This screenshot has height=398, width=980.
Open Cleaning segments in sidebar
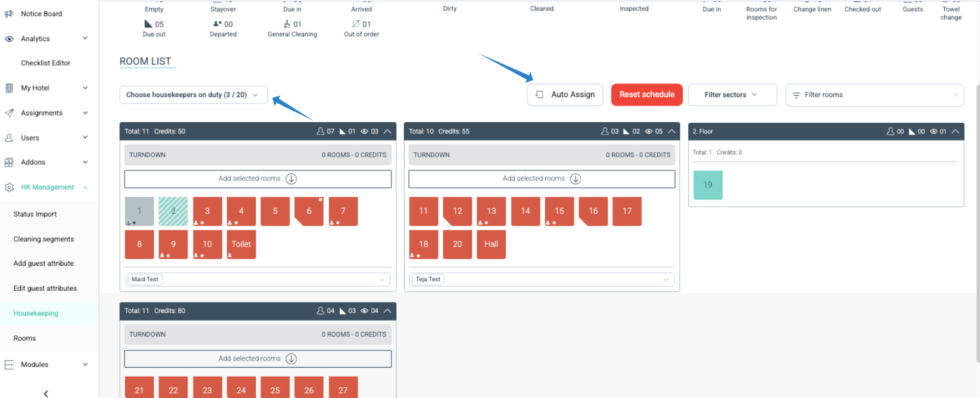44,239
